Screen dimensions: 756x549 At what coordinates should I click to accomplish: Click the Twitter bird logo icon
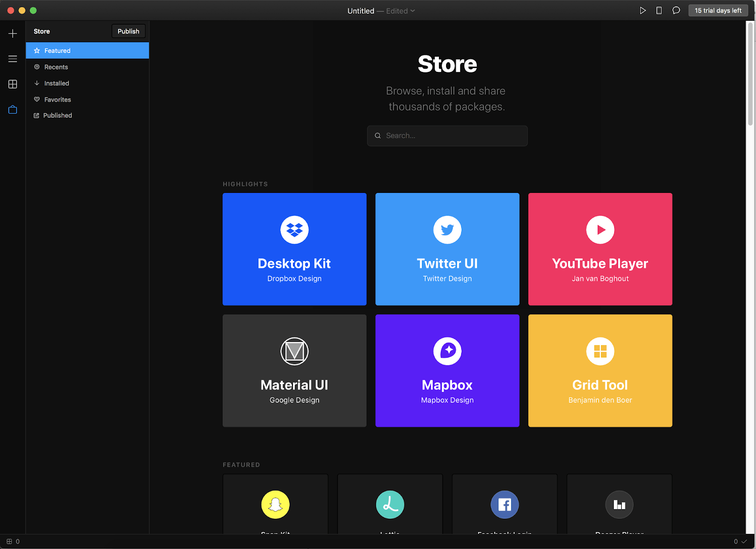tap(447, 230)
